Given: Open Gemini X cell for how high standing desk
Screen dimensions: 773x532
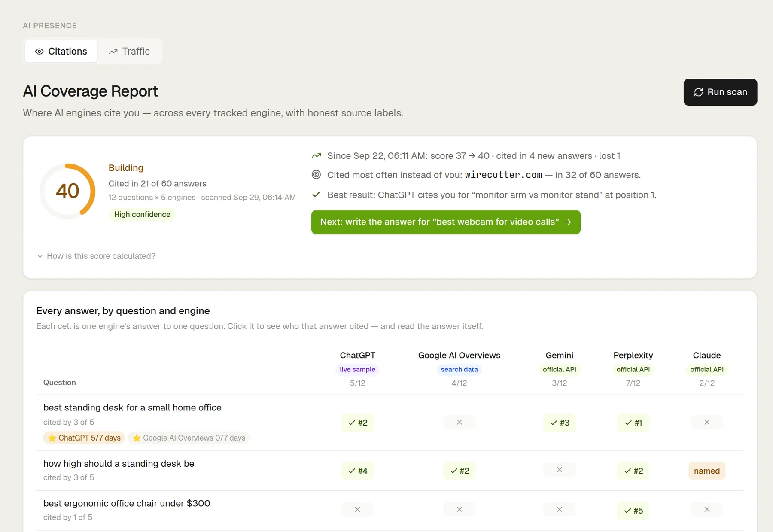Looking at the screenshot, I should (x=559, y=470).
